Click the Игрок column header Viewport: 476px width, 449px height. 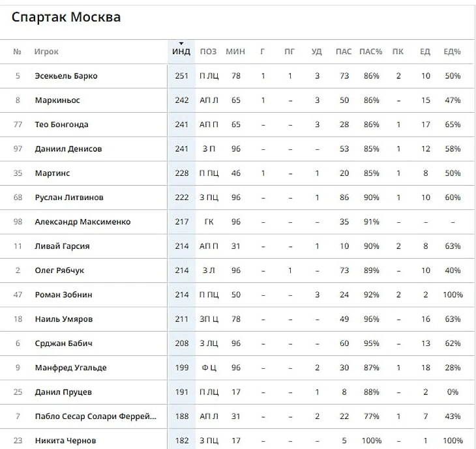click(46, 51)
